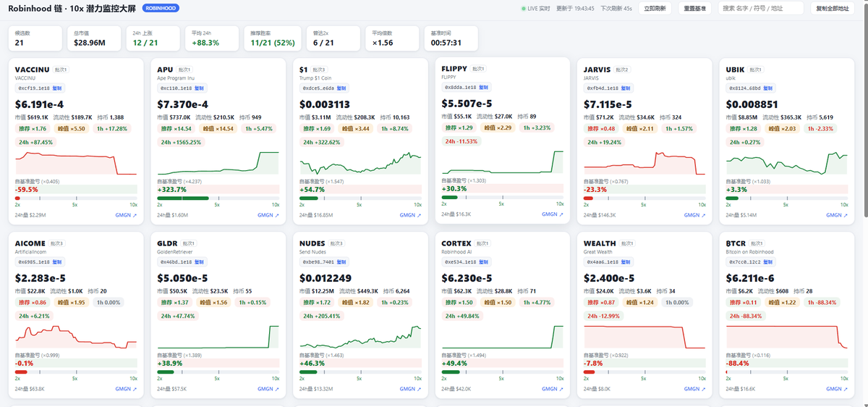Focus the 搜索 名字 / 符号 / 地址 search field
The image size is (868, 407).
(761, 9)
